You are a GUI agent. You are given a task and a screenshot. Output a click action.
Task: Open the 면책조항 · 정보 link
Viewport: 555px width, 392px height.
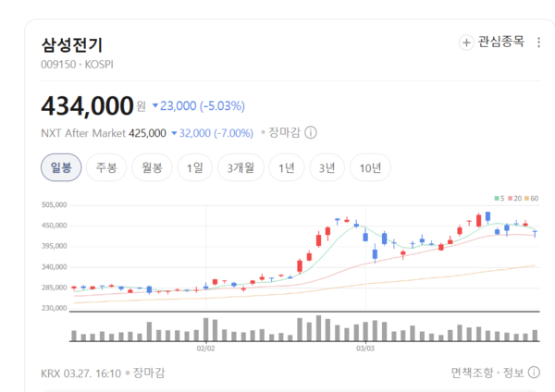[487, 373]
